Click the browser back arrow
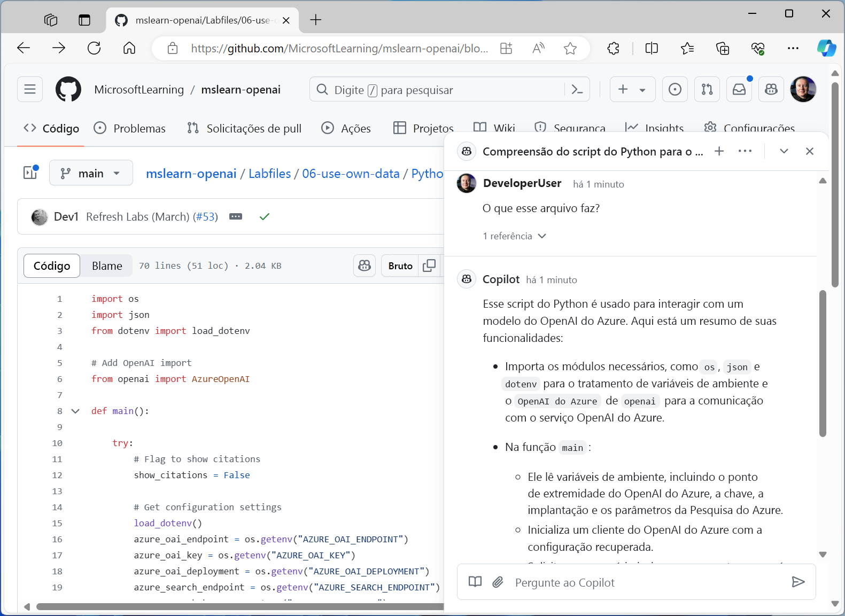Image resolution: width=845 pixels, height=616 pixels. tap(24, 48)
